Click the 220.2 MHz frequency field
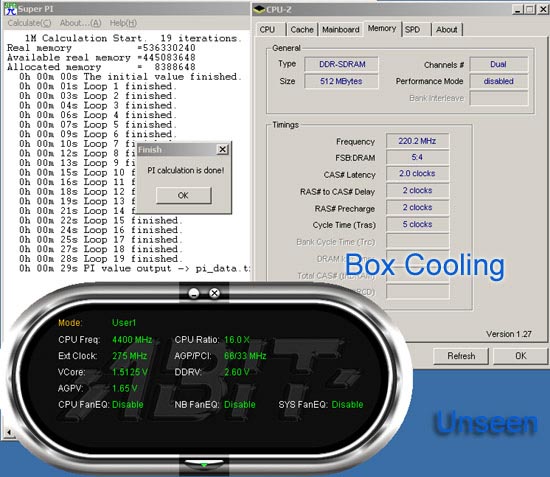The image size is (550, 477). pyautogui.click(x=417, y=141)
